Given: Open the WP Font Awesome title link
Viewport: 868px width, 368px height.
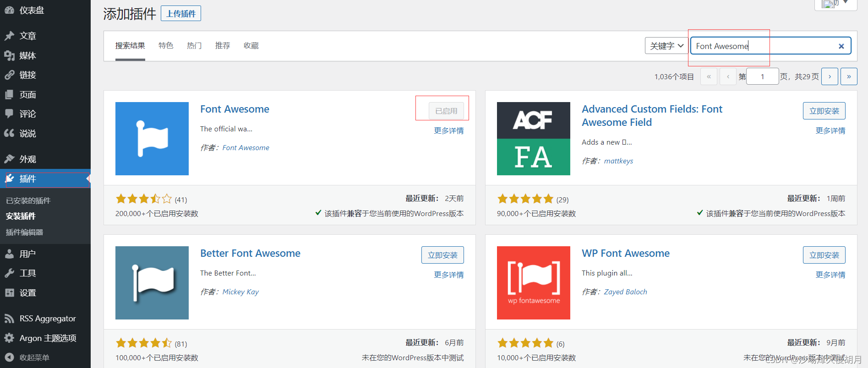Looking at the screenshot, I should (x=626, y=253).
